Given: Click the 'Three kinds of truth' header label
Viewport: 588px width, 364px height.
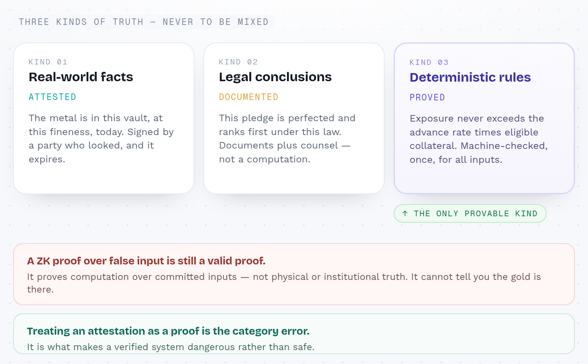Looking at the screenshot, I should (144, 22).
